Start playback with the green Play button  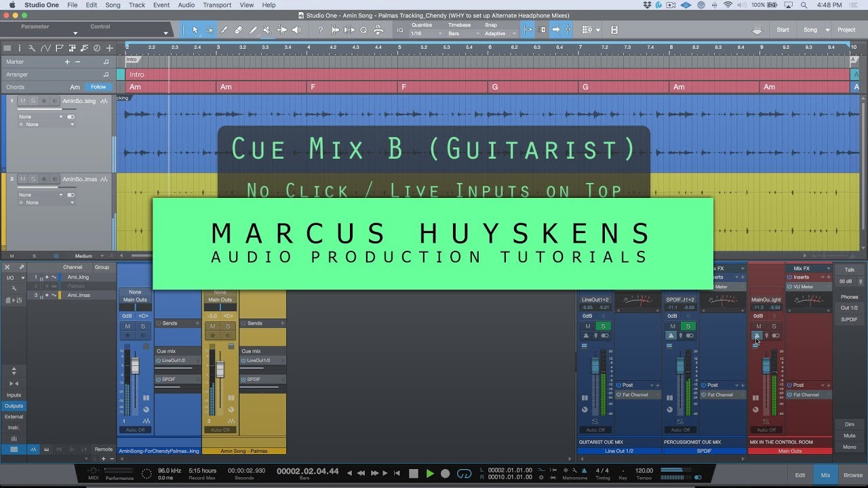point(429,474)
